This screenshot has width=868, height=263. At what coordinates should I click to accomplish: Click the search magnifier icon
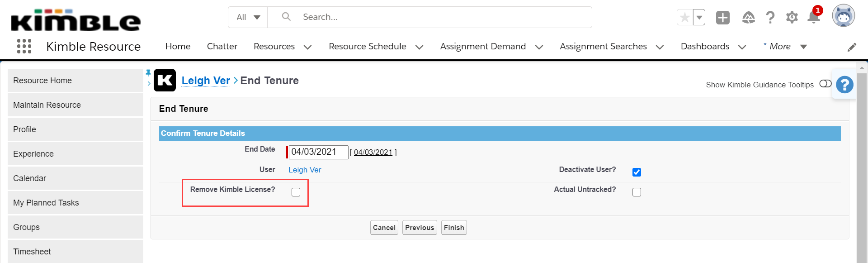[x=286, y=17]
